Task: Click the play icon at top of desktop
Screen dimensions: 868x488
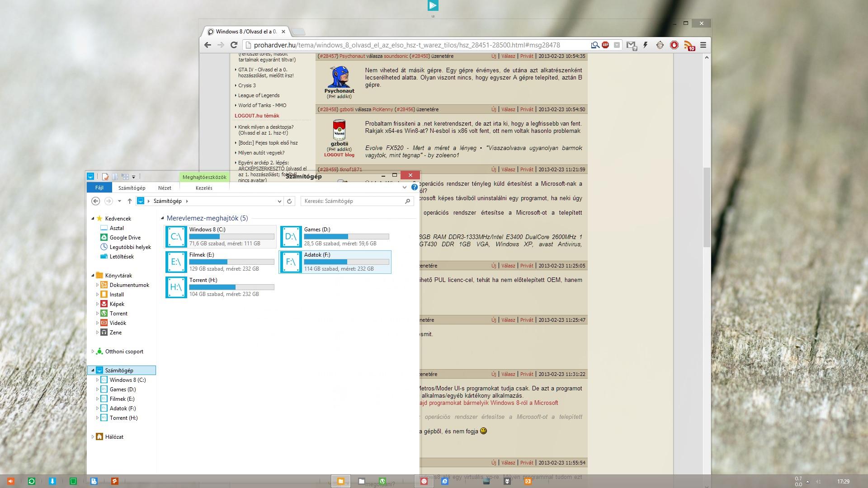Action: pos(433,5)
